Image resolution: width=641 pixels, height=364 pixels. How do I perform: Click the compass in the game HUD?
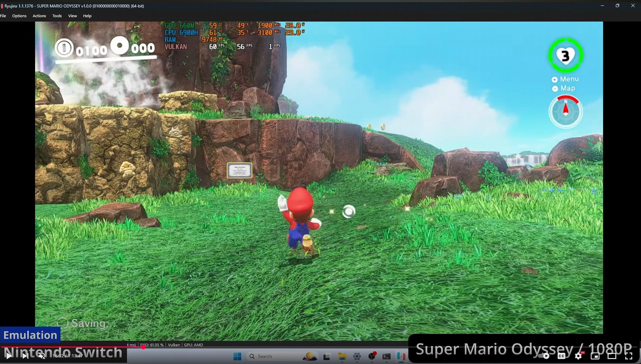tap(565, 111)
